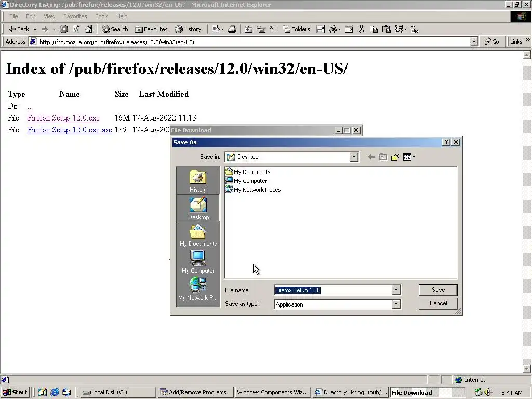Expand the Links toolbar chevron
The image size is (532, 399).
click(528, 41)
